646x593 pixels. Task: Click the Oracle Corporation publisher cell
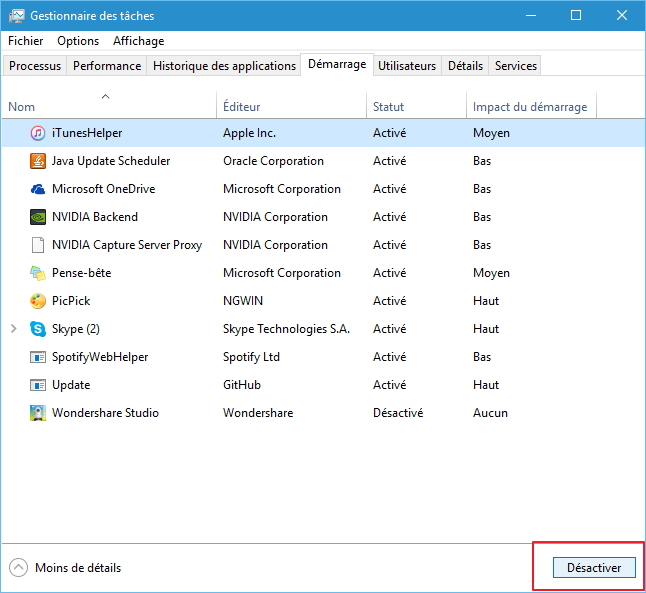[273, 161]
